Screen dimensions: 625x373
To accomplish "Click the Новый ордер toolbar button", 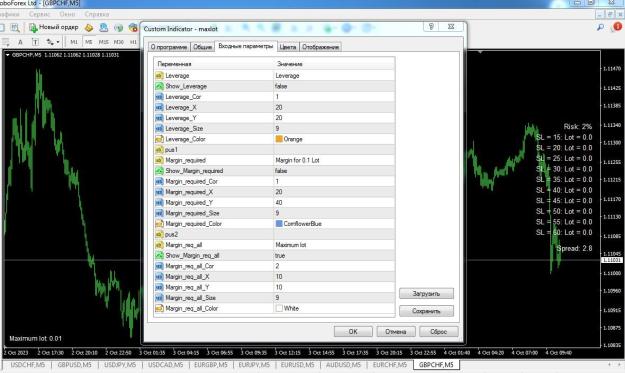I will coord(53,27).
